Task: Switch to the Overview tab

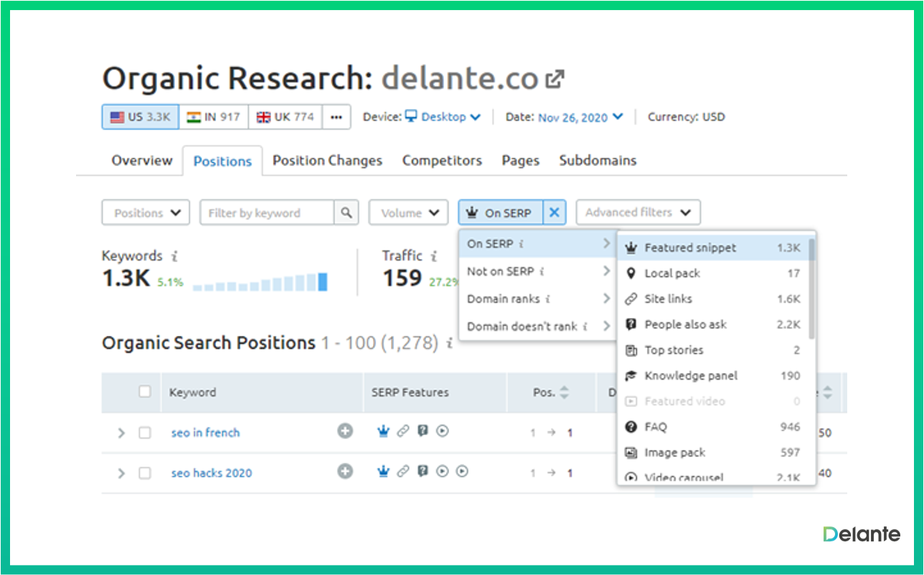Action: pyautogui.click(x=142, y=160)
